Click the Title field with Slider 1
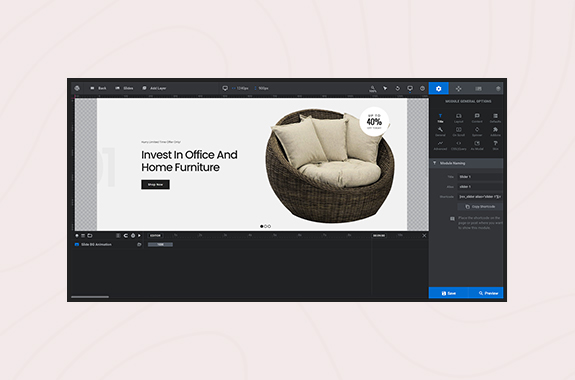 (x=480, y=177)
